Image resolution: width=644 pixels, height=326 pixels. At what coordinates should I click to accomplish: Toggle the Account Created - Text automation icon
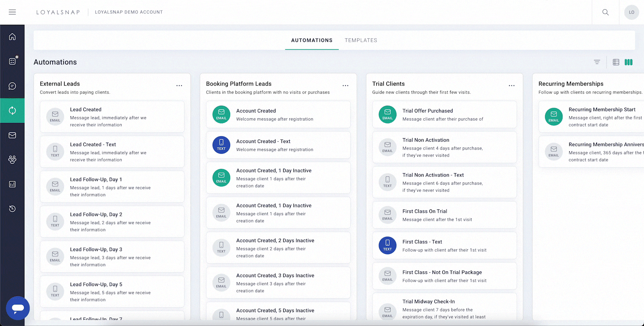coord(221,145)
